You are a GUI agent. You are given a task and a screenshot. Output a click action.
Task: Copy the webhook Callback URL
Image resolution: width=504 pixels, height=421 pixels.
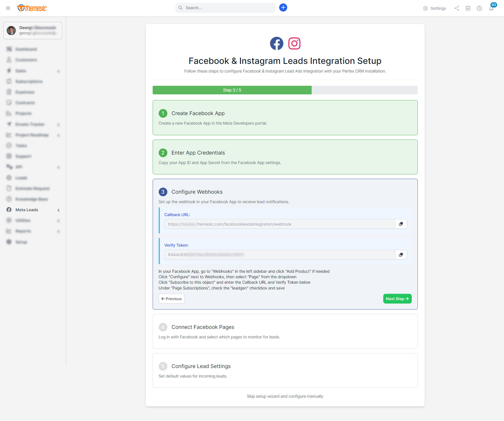pos(401,224)
